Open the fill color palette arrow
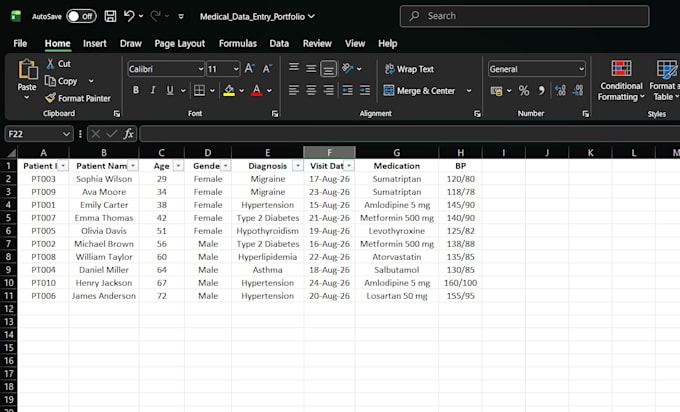 coord(242,91)
